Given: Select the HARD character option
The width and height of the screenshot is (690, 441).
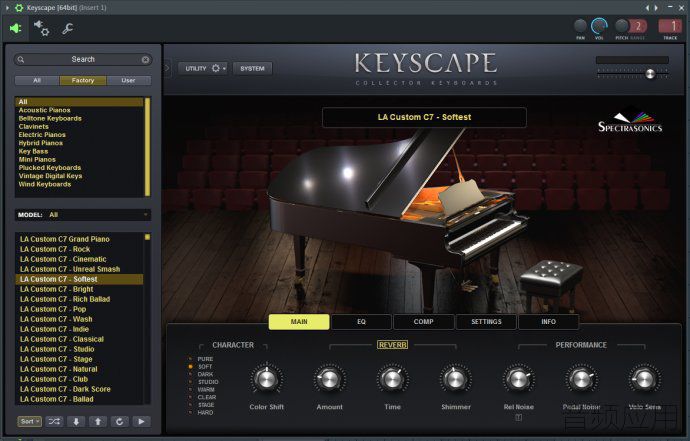Looking at the screenshot, I should click(x=205, y=412).
